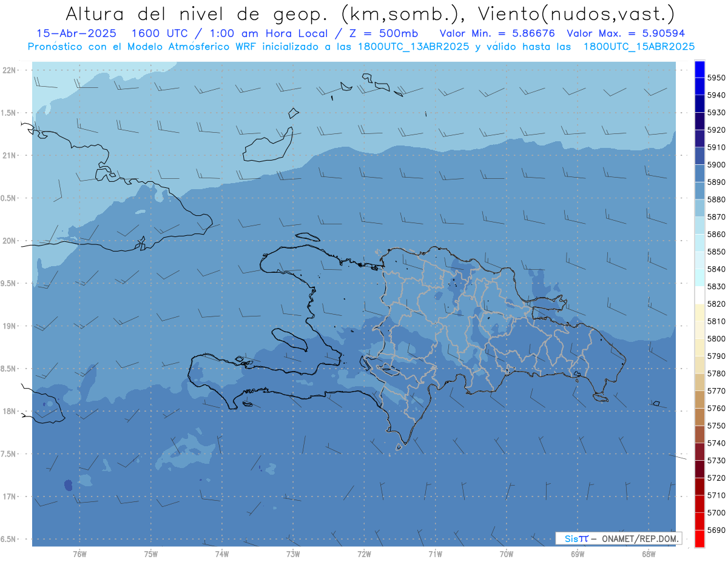This screenshot has width=728, height=562.
Task: Click the 'Valor Min. = 5.86676' text
Action: point(497,33)
